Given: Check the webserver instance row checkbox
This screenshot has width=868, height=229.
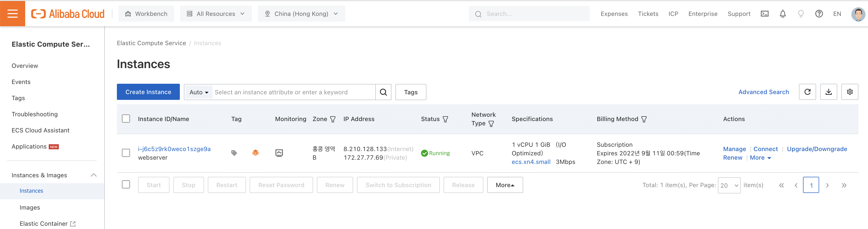Looking at the screenshot, I should click(126, 153).
